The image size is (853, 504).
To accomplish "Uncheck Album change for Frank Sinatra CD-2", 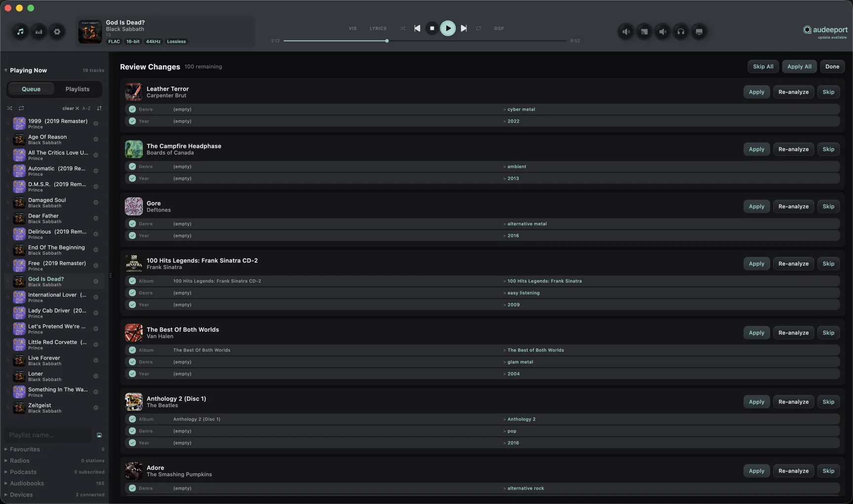I will point(132,281).
